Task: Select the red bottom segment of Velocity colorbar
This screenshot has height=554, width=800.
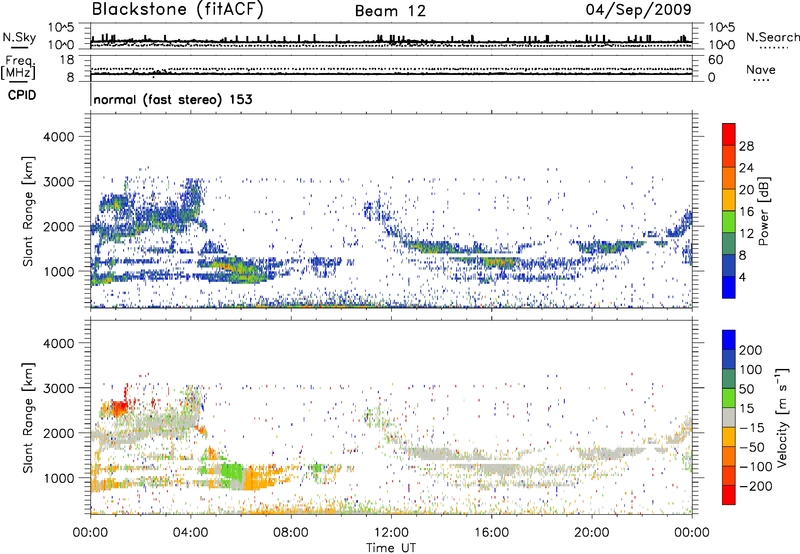Action: (x=729, y=495)
